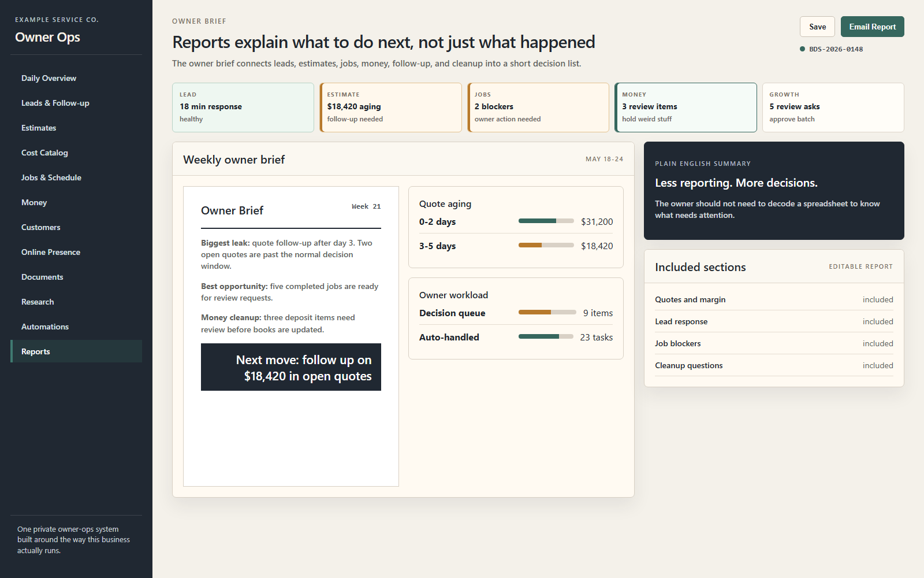Click the Included sections heading
Viewport: 924px width, 578px height.
pyautogui.click(x=700, y=267)
